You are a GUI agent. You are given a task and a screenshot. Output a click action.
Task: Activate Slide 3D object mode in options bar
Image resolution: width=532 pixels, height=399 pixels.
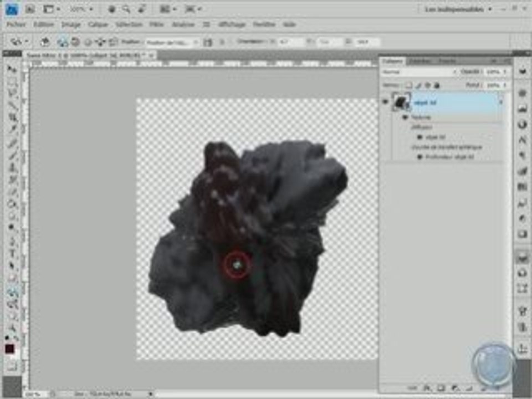click(x=100, y=42)
